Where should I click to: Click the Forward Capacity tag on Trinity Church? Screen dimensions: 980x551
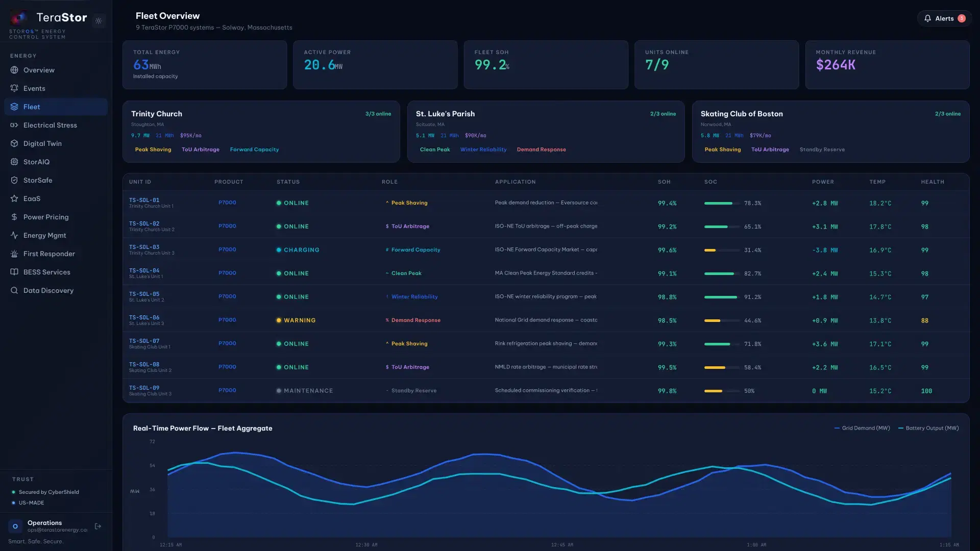point(254,149)
